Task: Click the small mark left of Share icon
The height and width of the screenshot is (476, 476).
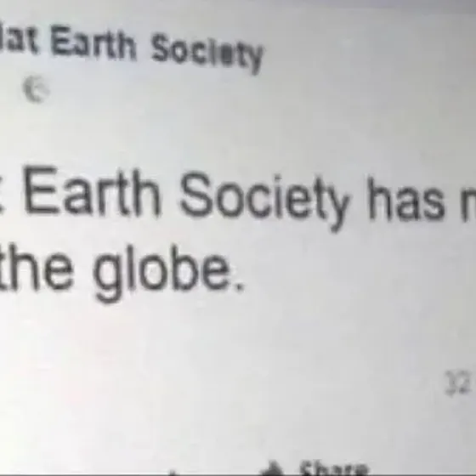Action: [x=173, y=473]
